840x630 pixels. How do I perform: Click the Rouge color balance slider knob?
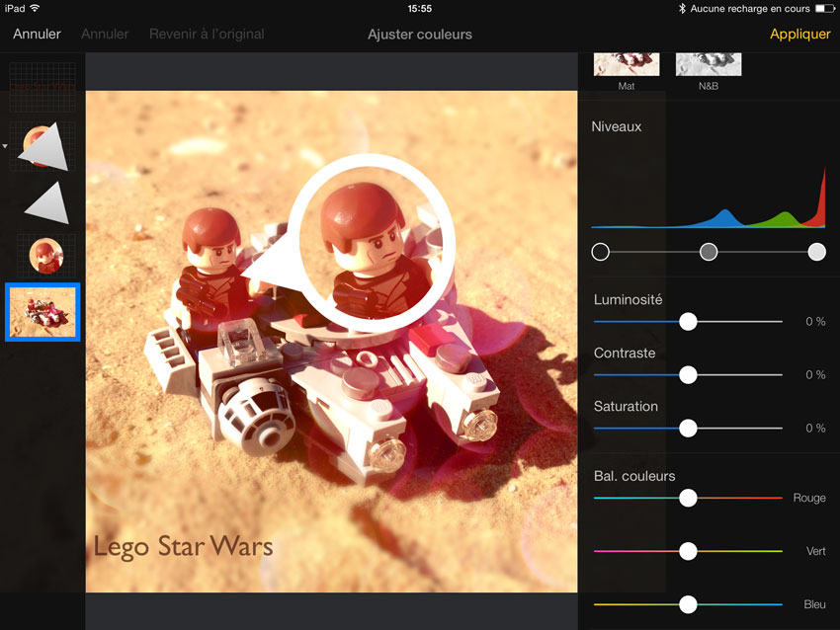click(688, 498)
